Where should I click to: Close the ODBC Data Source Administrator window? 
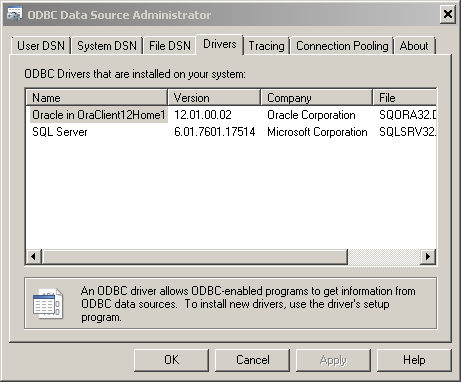[x=448, y=14]
